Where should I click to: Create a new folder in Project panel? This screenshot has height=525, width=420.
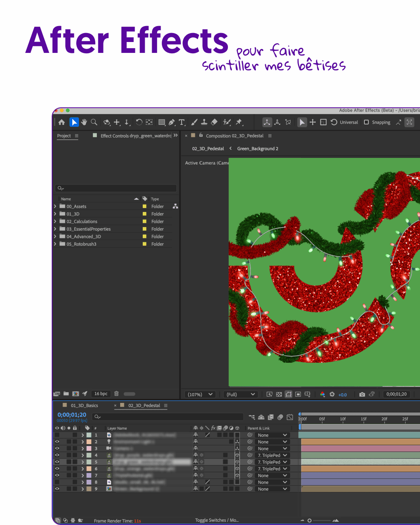pyautogui.click(x=66, y=394)
